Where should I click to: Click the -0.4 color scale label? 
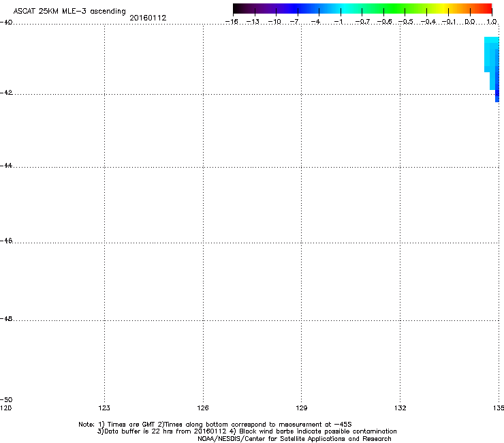coord(428,22)
